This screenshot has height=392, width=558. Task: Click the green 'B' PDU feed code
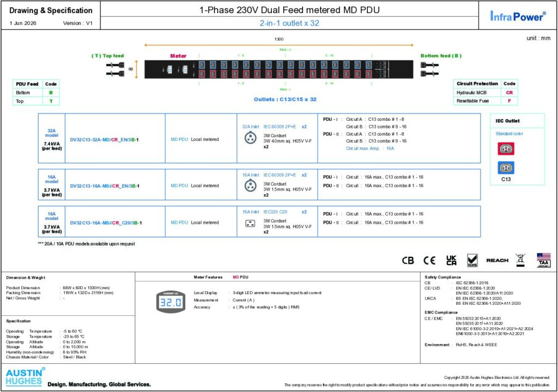[x=51, y=93]
